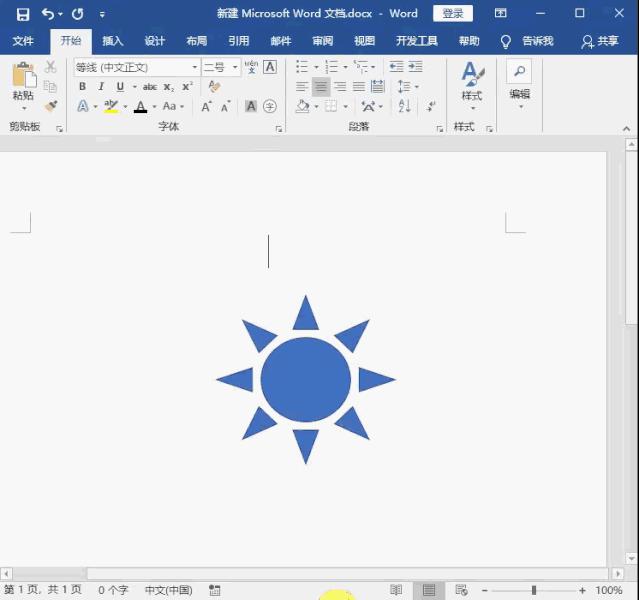Click the 登录 sign-in button

click(453, 13)
